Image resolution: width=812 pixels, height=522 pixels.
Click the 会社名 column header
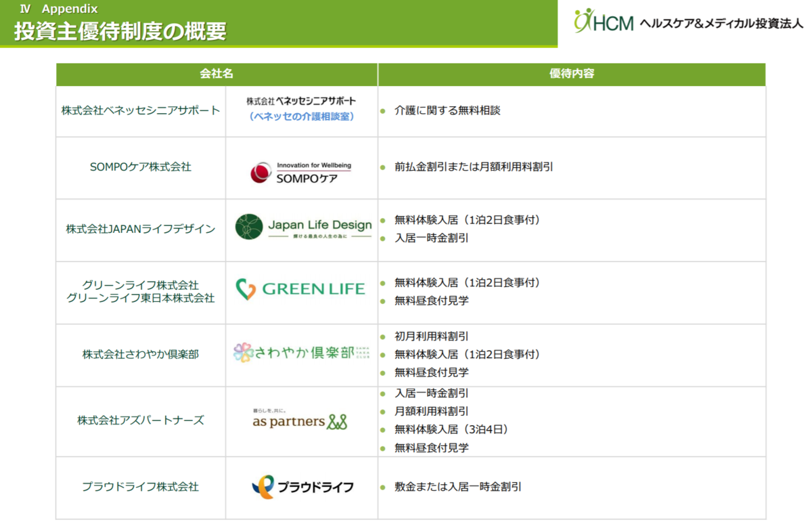pyautogui.click(x=217, y=74)
